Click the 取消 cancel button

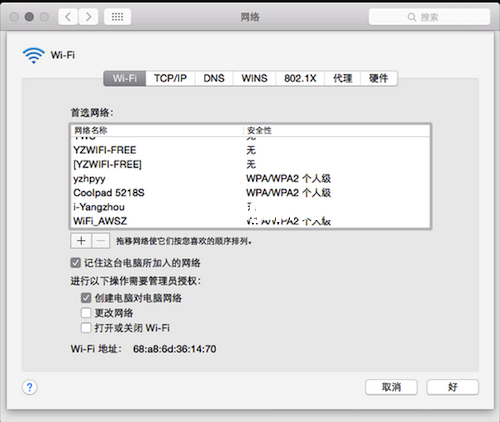(x=391, y=387)
